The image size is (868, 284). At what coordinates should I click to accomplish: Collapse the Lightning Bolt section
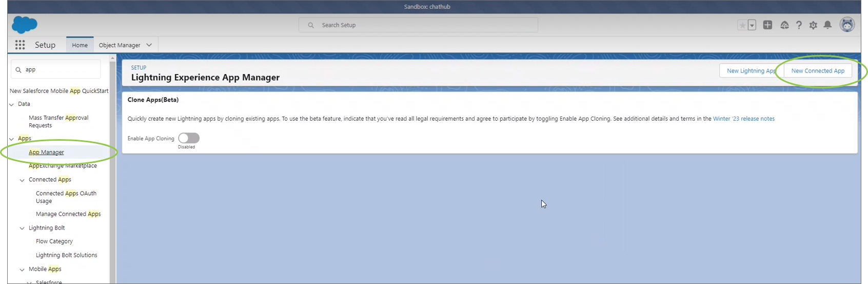point(22,228)
